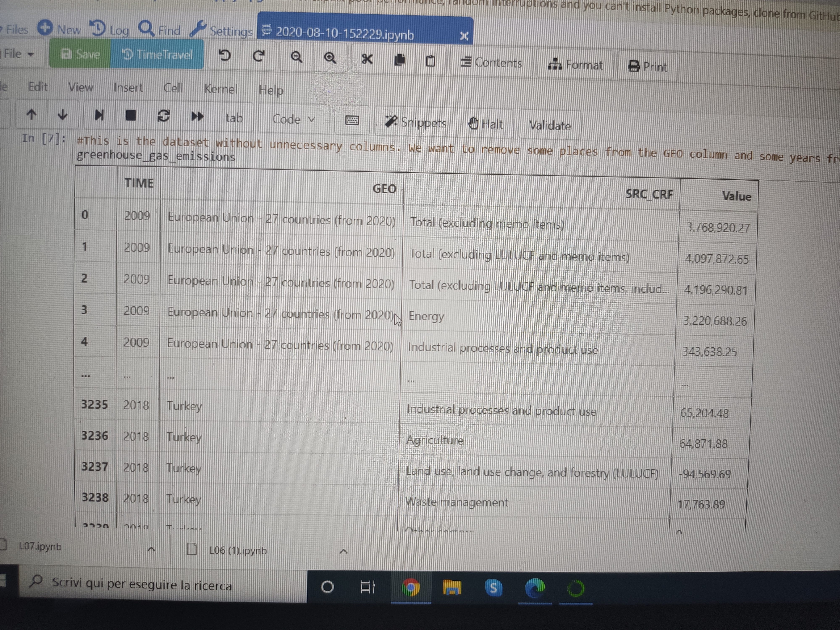The height and width of the screenshot is (630, 840).
Task: Open Task View on the taskbar
Action: 367,587
